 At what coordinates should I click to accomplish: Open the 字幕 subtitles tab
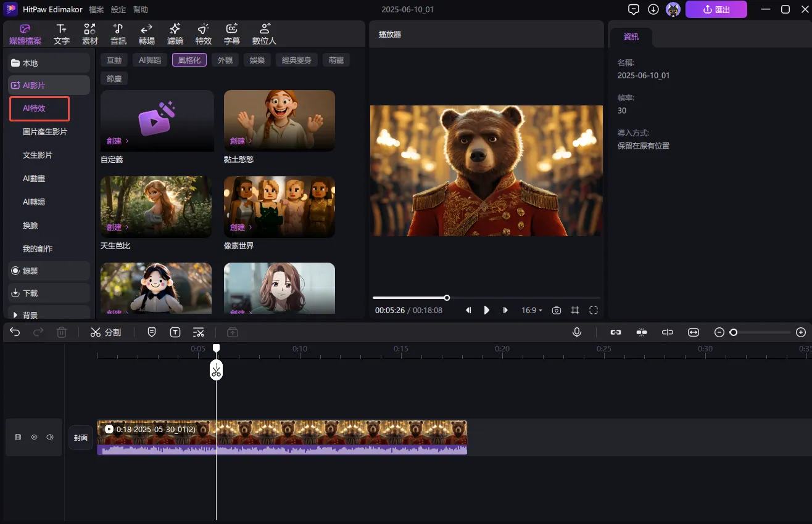232,35
